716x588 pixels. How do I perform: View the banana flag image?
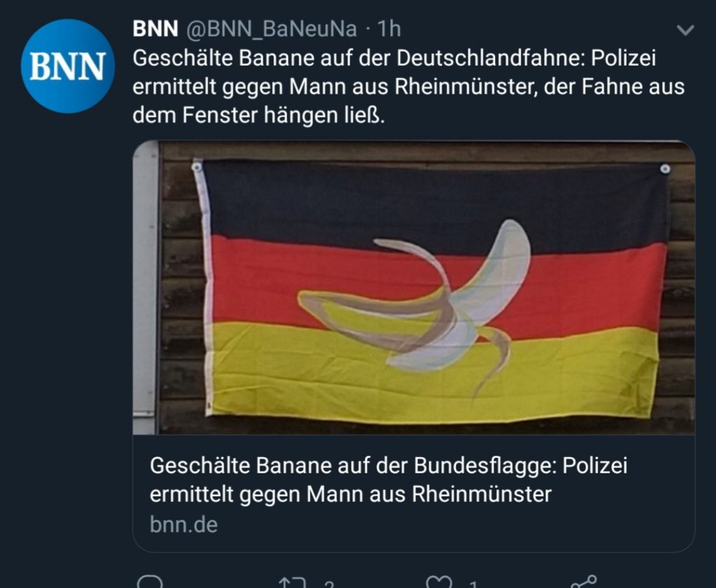(414, 287)
